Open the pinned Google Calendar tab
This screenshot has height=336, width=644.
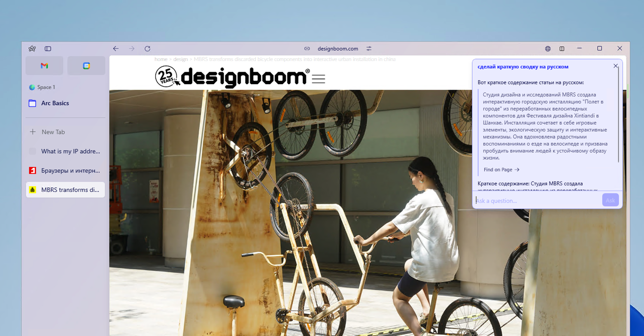pyautogui.click(x=86, y=66)
